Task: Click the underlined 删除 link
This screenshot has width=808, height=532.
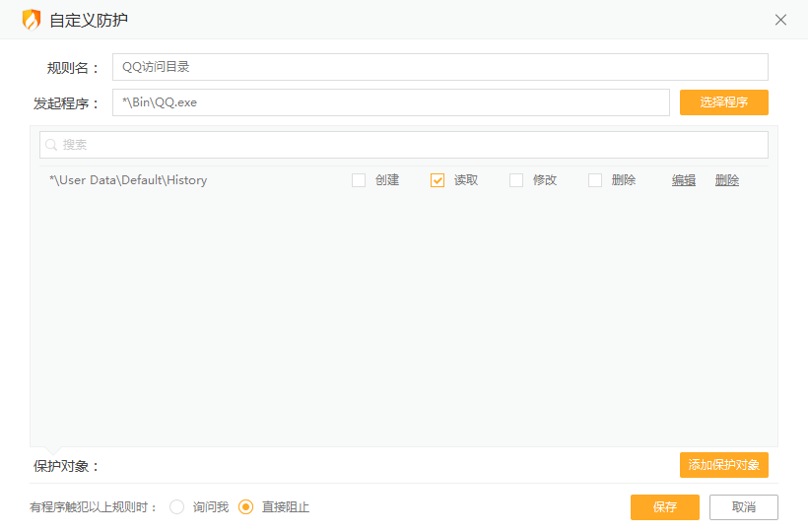Action: pyautogui.click(x=727, y=180)
